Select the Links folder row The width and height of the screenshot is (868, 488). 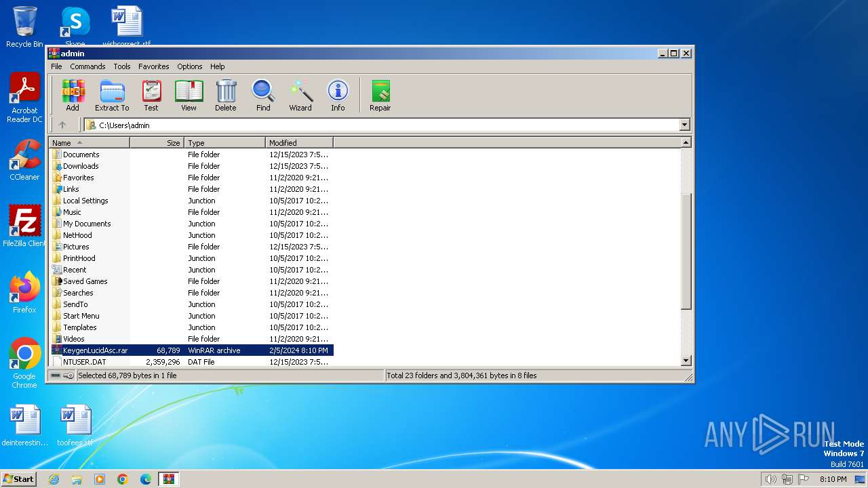(x=191, y=189)
